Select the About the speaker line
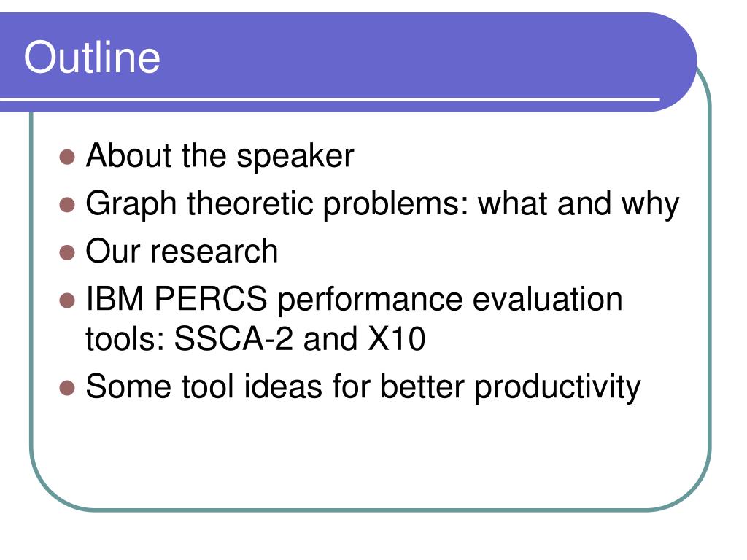Screen dimensions: 747x560 pos(220,156)
